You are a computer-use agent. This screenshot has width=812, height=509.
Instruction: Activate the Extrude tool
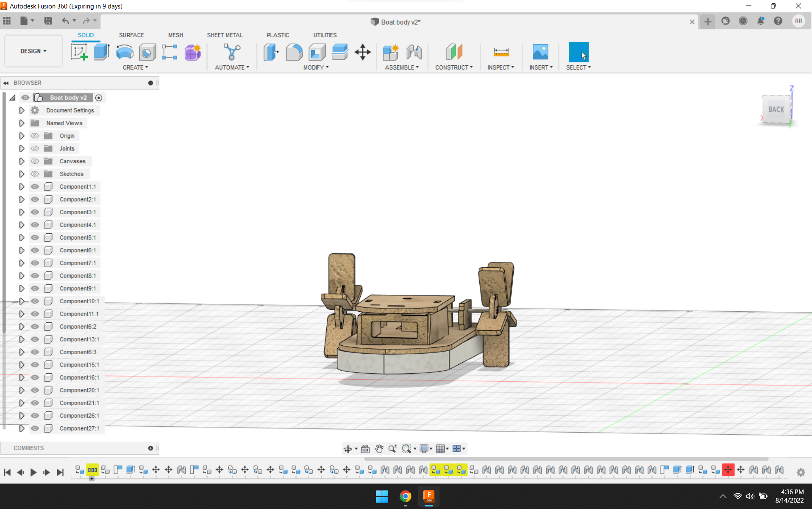102,52
